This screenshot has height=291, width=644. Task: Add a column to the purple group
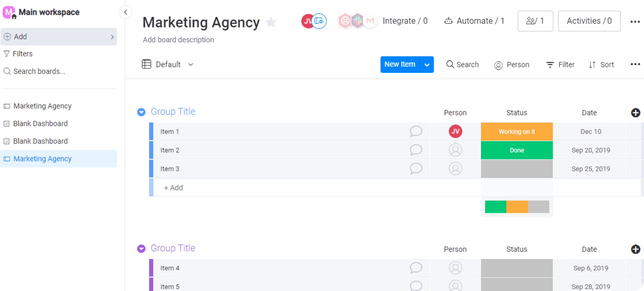pyautogui.click(x=635, y=249)
